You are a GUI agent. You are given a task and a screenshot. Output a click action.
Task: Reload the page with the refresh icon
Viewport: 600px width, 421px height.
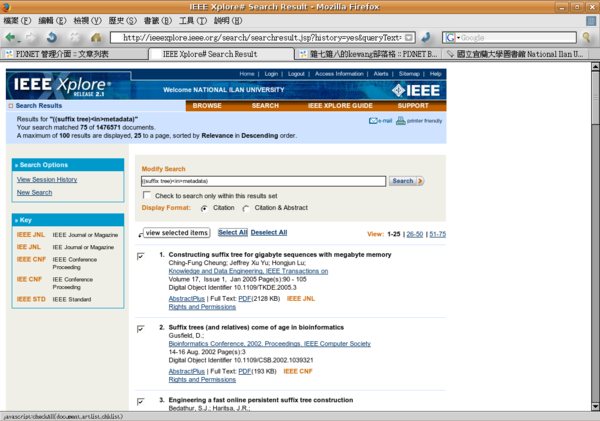point(52,37)
